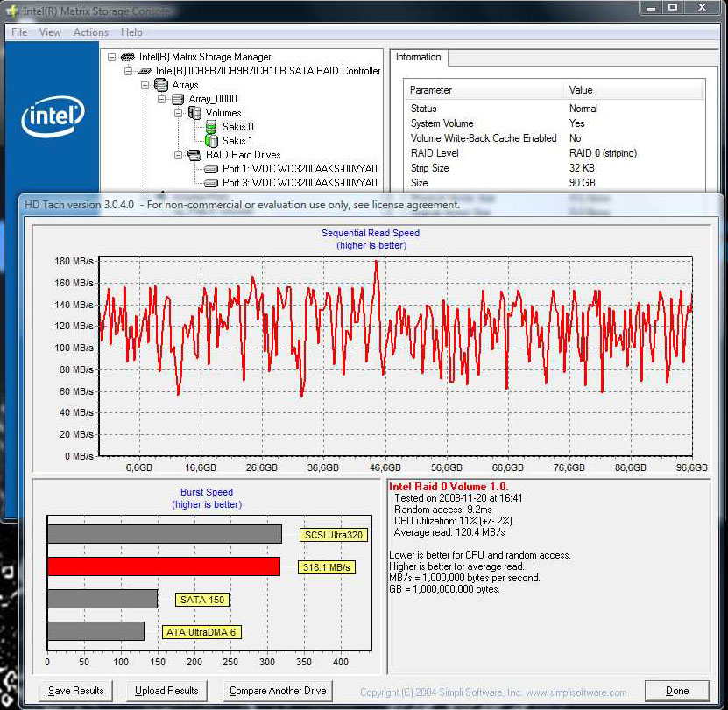
Task: Click Intel Raid 0 Volume 1.0. heading
Action: (449, 487)
